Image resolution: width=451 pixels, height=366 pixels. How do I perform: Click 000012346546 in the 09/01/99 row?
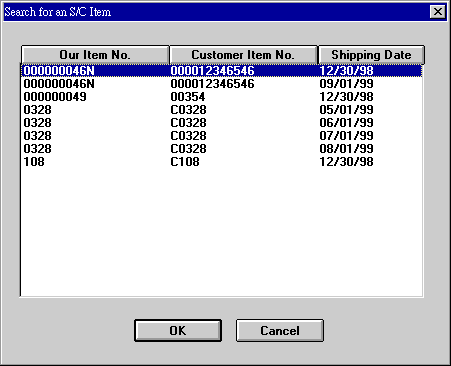pyautogui.click(x=212, y=84)
